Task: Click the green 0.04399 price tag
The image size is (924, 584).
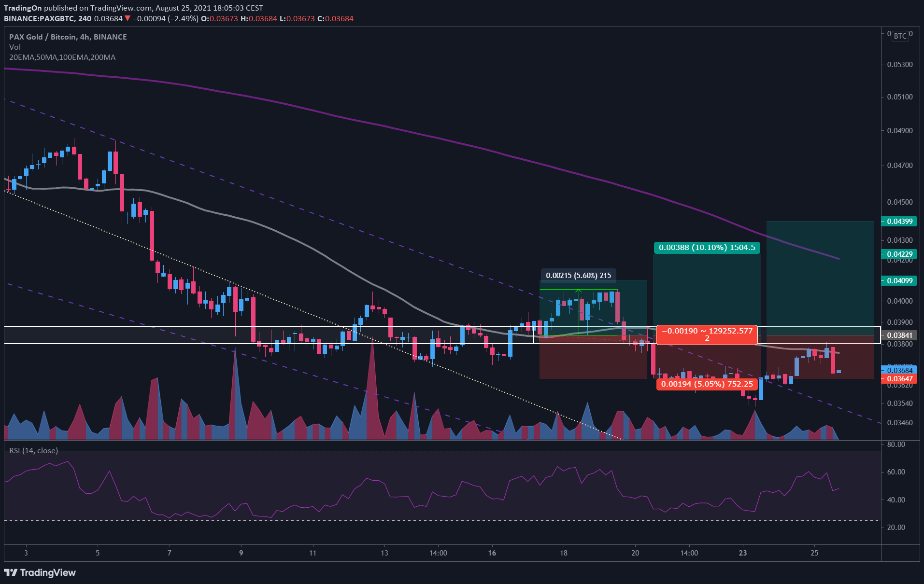Action: [899, 222]
